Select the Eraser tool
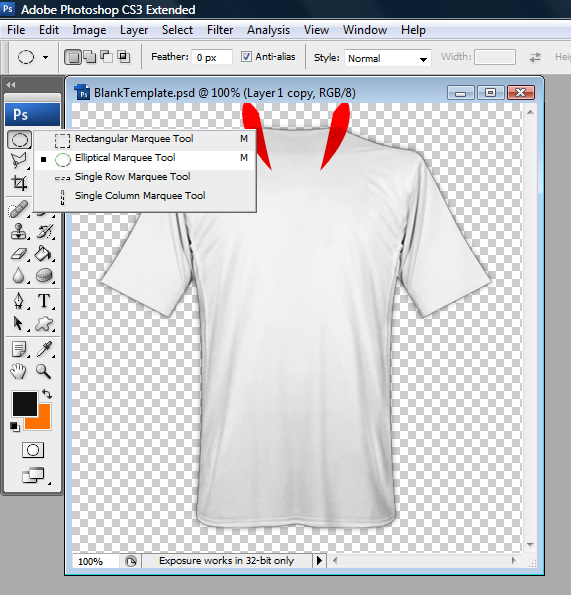 (x=18, y=253)
